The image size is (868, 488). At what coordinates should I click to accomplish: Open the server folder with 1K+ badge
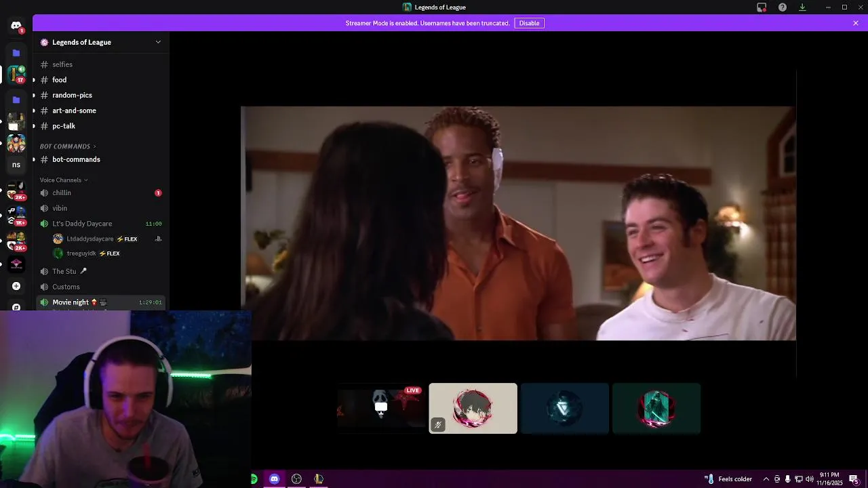coord(16,216)
